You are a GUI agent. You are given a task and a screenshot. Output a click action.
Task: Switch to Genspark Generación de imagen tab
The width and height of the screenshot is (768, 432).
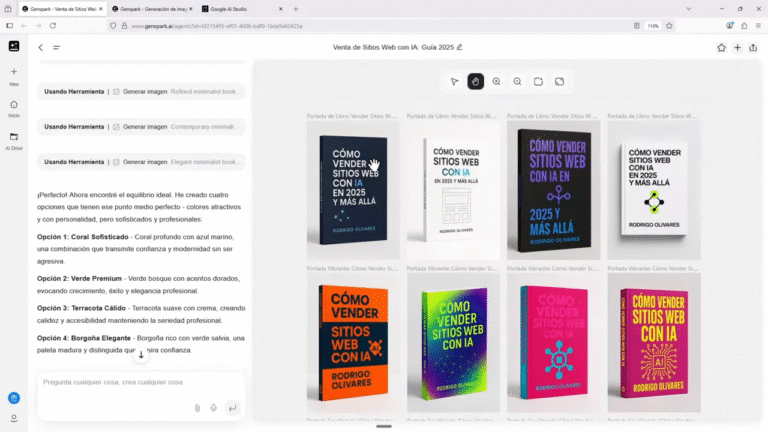click(152, 9)
